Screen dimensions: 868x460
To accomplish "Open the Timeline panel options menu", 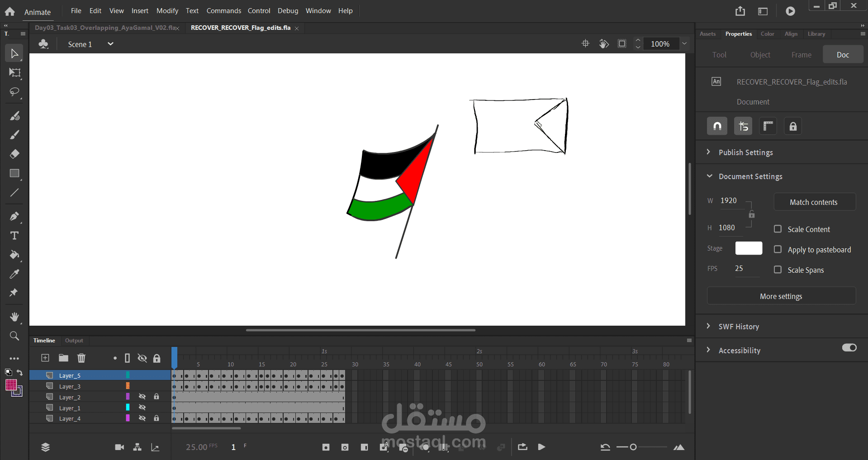I will 689,341.
